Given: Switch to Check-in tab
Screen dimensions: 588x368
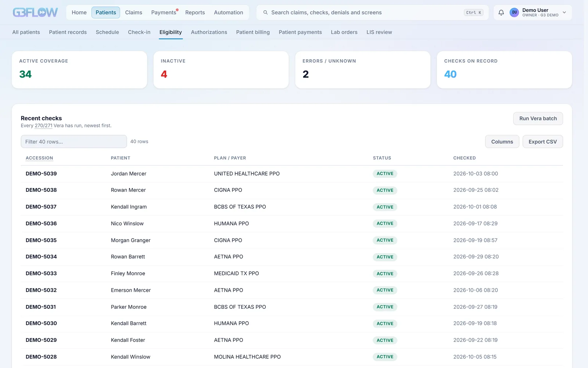Looking at the screenshot, I should (x=139, y=32).
